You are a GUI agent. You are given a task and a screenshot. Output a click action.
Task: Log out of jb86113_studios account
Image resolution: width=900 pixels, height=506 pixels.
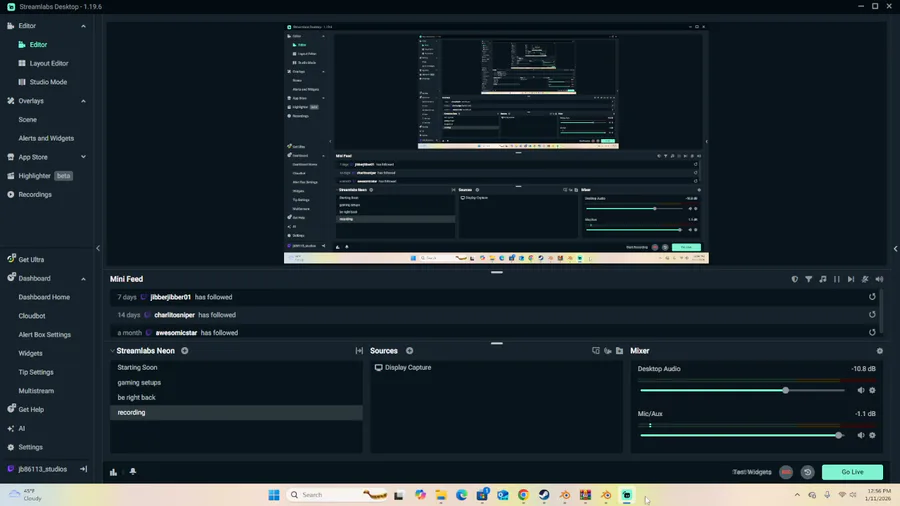83,469
